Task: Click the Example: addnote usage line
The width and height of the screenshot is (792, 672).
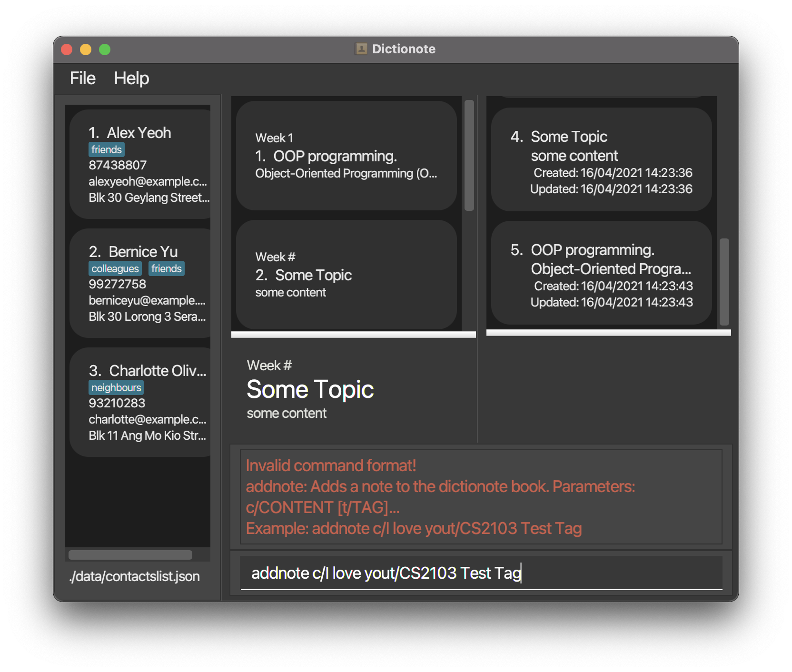Action: (x=414, y=528)
